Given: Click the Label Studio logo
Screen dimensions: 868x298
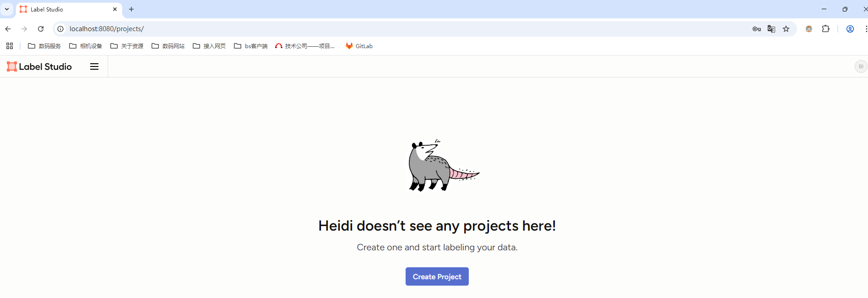Looking at the screenshot, I should 39,66.
